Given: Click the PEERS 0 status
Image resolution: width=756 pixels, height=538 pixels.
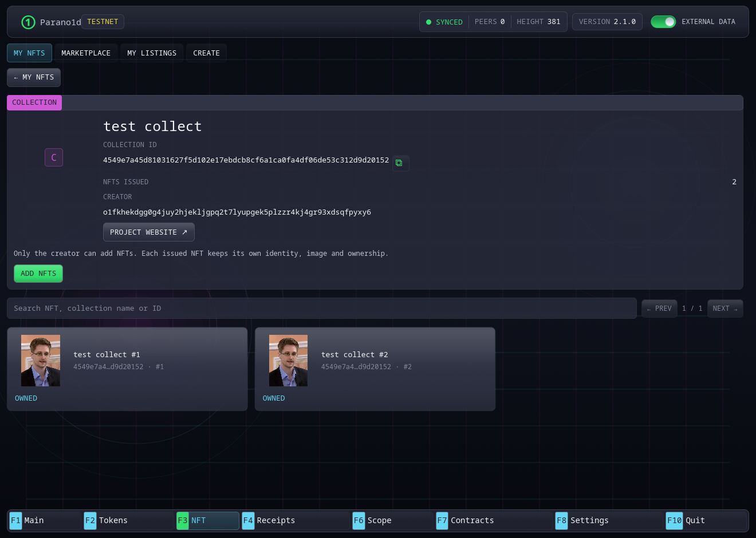Looking at the screenshot, I should point(490,22).
